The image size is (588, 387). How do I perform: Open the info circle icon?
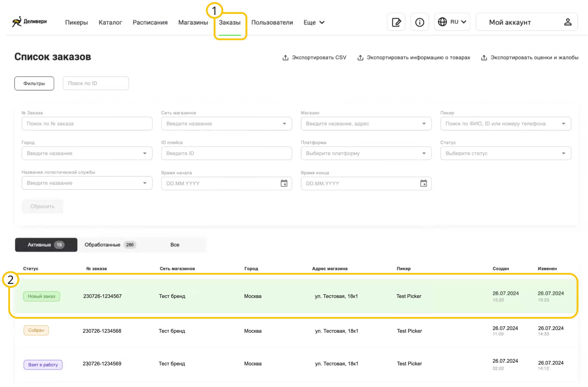click(419, 22)
